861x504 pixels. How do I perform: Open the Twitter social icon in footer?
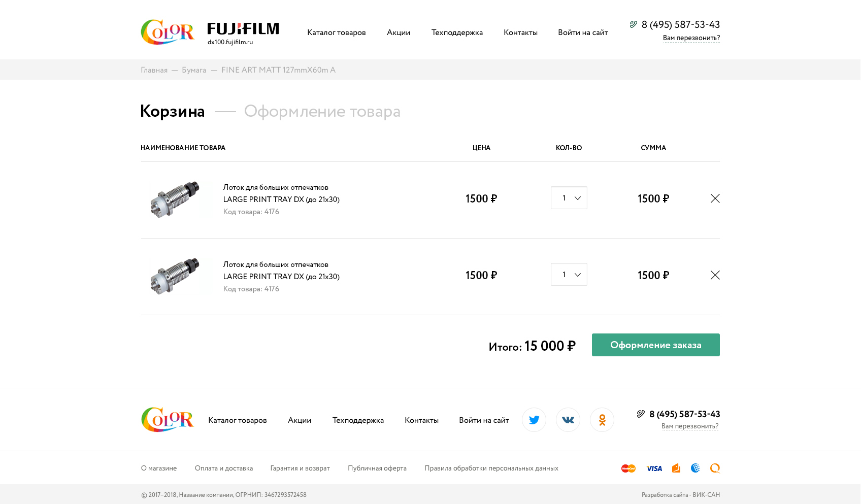534,420
